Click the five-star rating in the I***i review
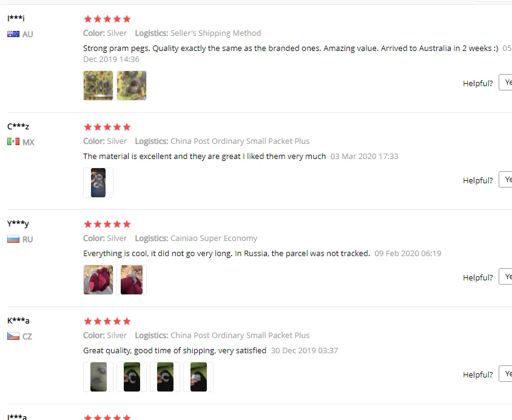The height and width of the screenshot is (420, 512). [107, 19]
